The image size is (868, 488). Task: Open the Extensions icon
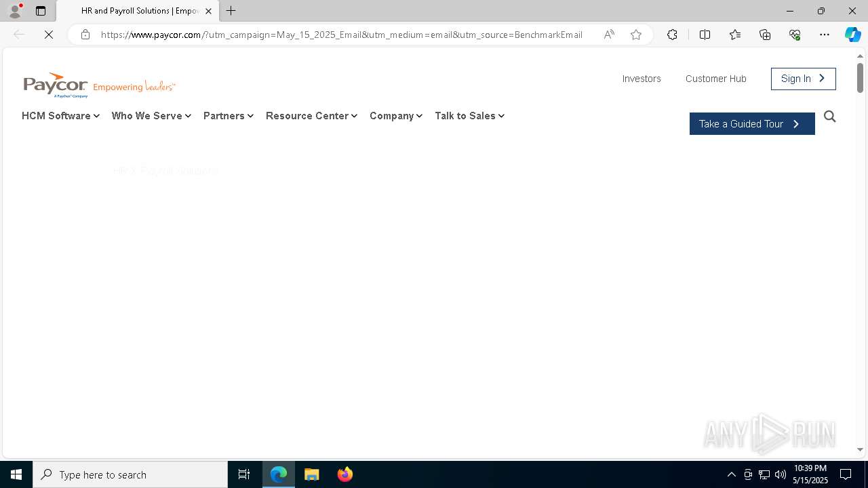click(672, 35)
